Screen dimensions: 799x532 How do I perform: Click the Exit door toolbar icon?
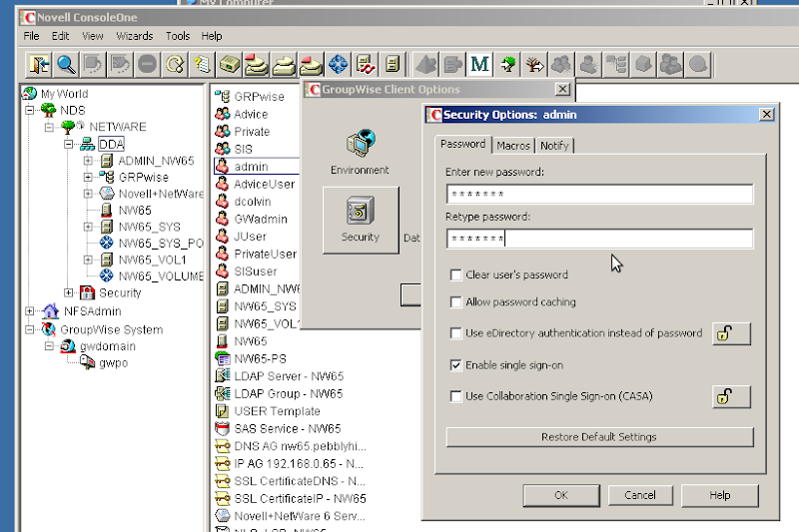(40, 64)
